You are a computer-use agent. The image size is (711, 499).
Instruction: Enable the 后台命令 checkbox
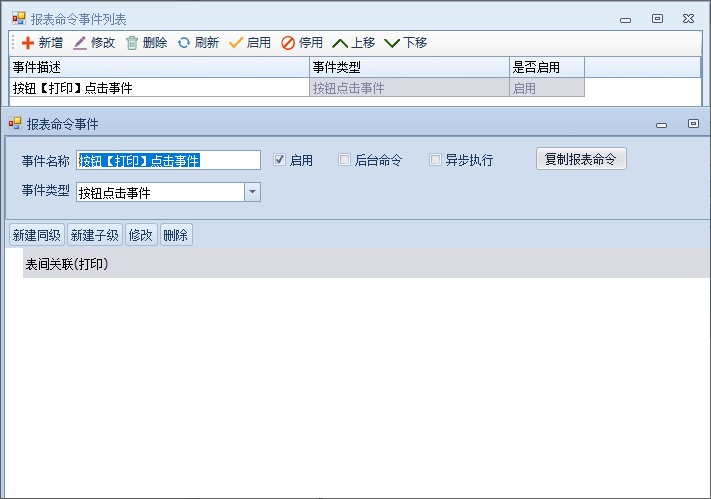[345, 160]
